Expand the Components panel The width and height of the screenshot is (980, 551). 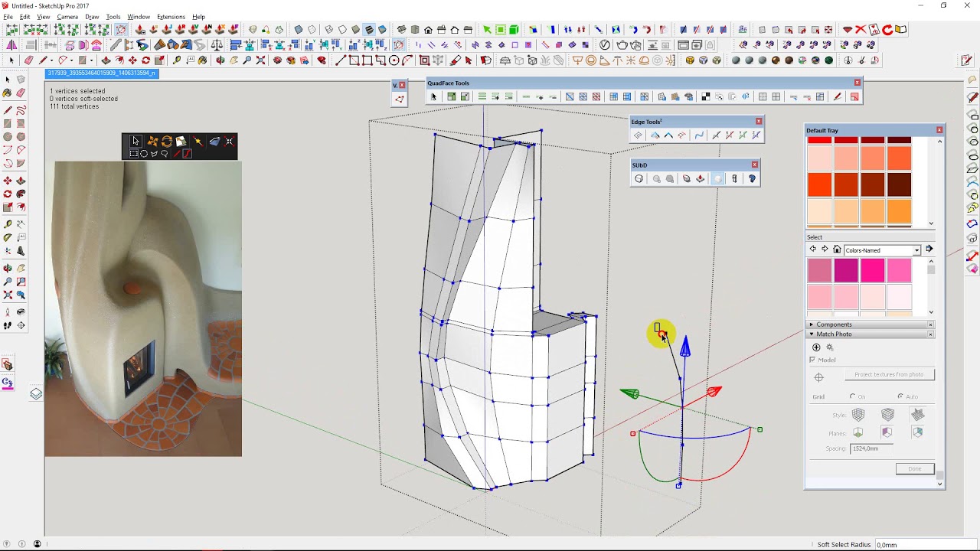click(812, 324)
